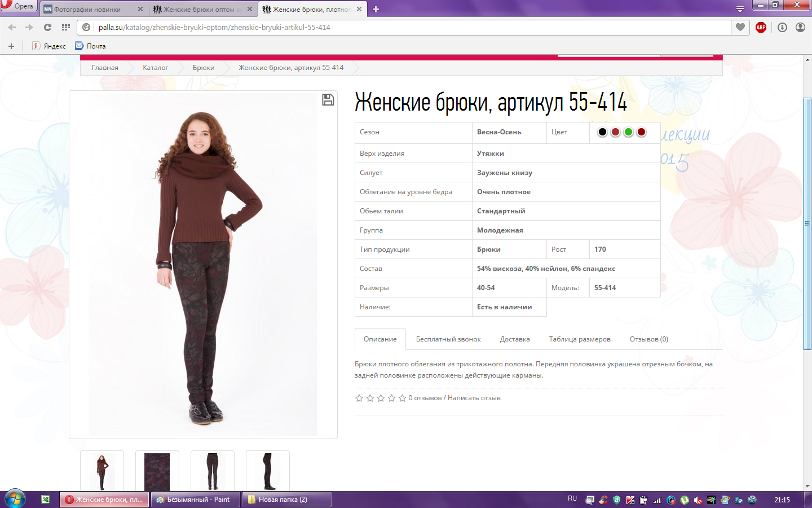Open uTorrent tray icon

point(685,500)
